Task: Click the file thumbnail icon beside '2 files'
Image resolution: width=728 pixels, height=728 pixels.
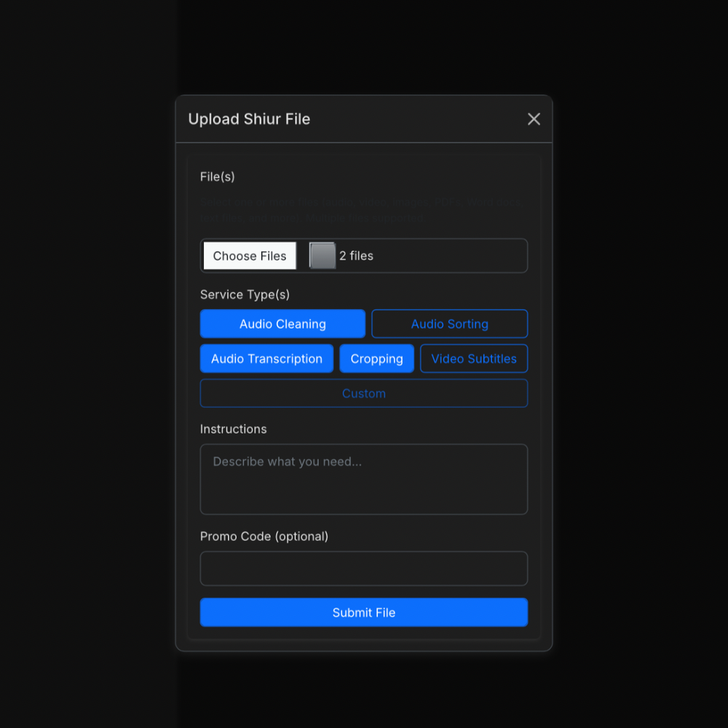Action: 322,256
